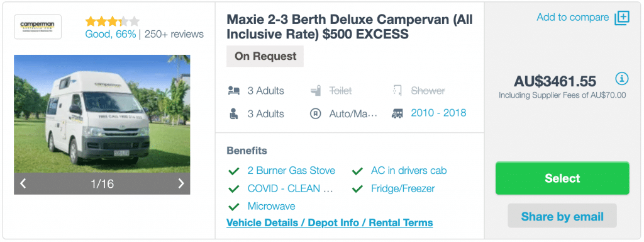
Task: Click the transmission gear icon
Action: click(x=315, y=113)
